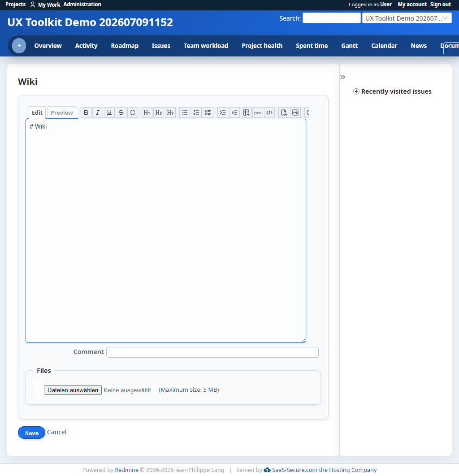Insert image into wiki page
Image resolution: width=459 pixels, height=476 pixels.
click(x=295, y=113)
